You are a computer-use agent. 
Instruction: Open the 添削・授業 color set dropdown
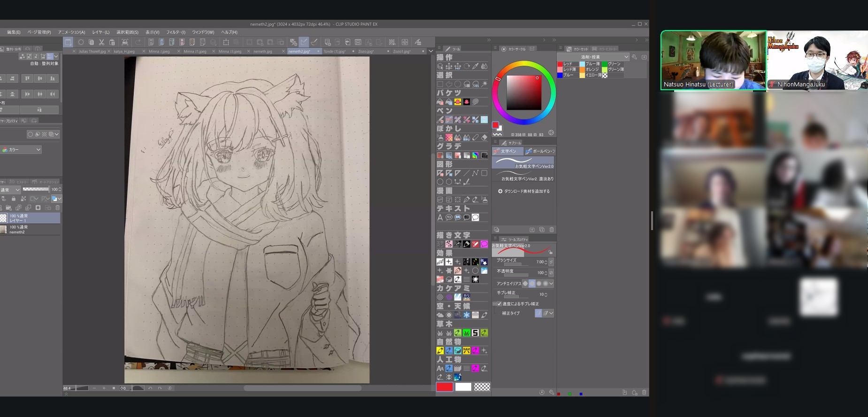pos(593,57)
